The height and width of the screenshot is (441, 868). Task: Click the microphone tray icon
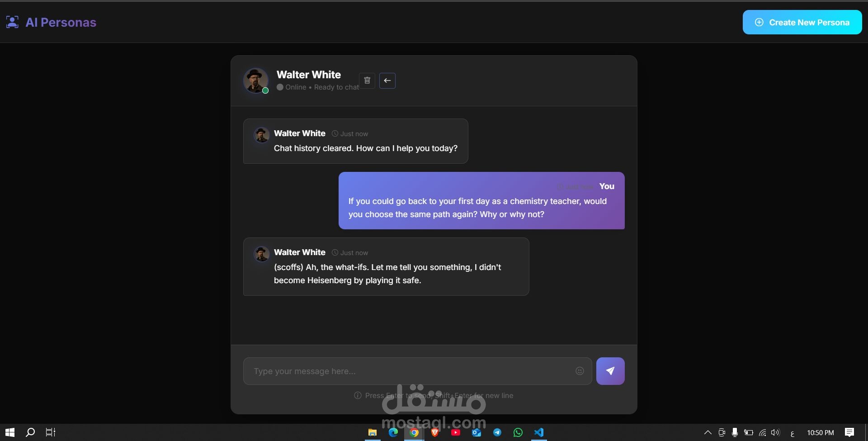coord(735,432)
